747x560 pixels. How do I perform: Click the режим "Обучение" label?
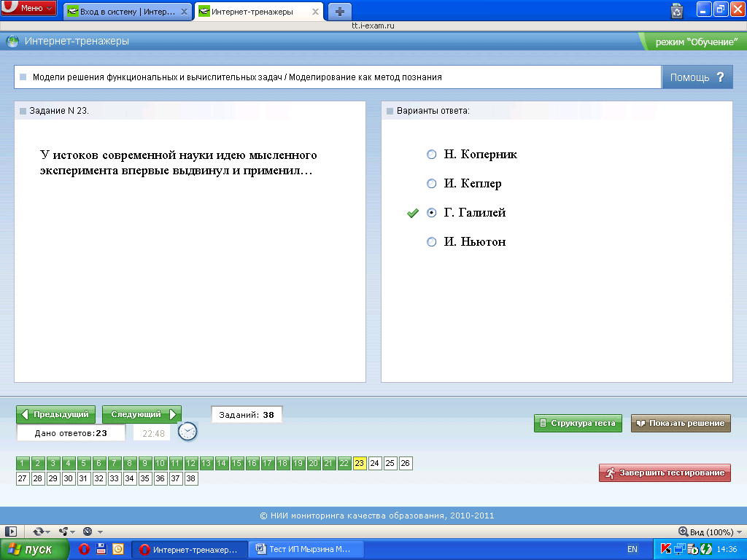[696, 42]
